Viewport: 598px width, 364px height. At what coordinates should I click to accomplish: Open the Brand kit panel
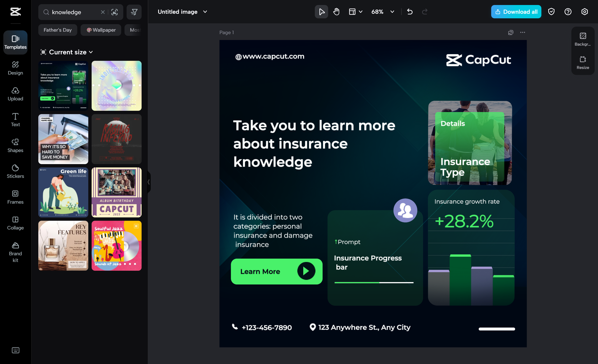(15, 252)
